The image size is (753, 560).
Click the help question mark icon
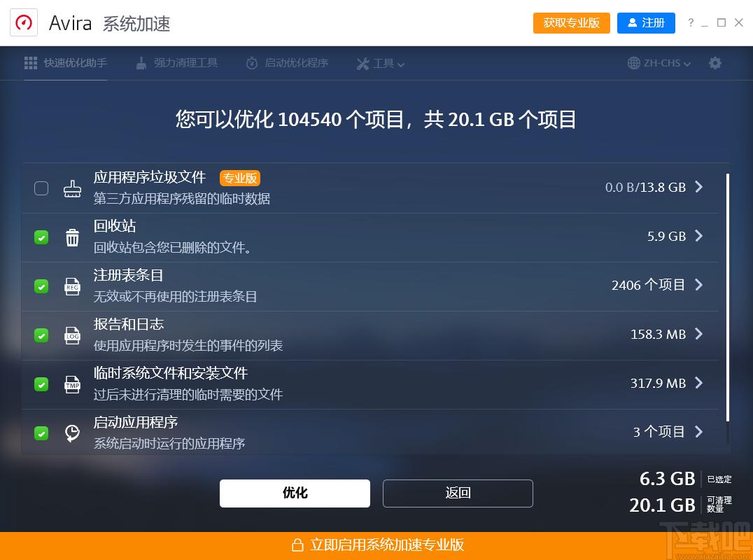[x=691, y=22]
